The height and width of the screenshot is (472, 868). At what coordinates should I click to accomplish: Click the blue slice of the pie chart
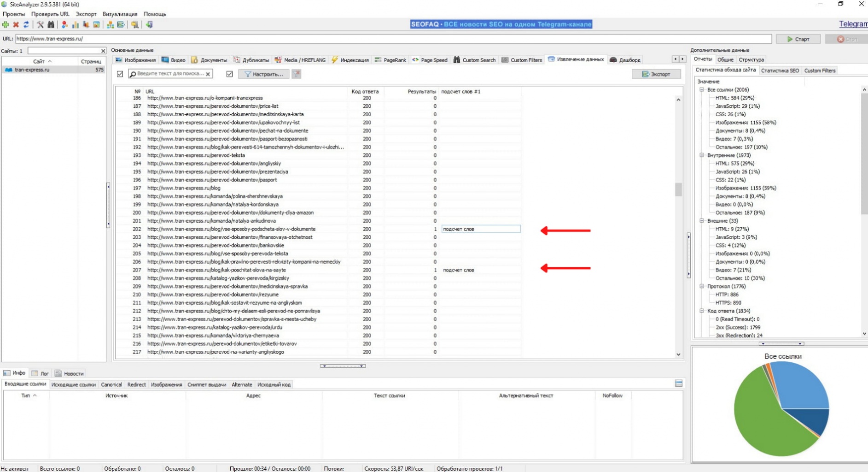[801, 387]
